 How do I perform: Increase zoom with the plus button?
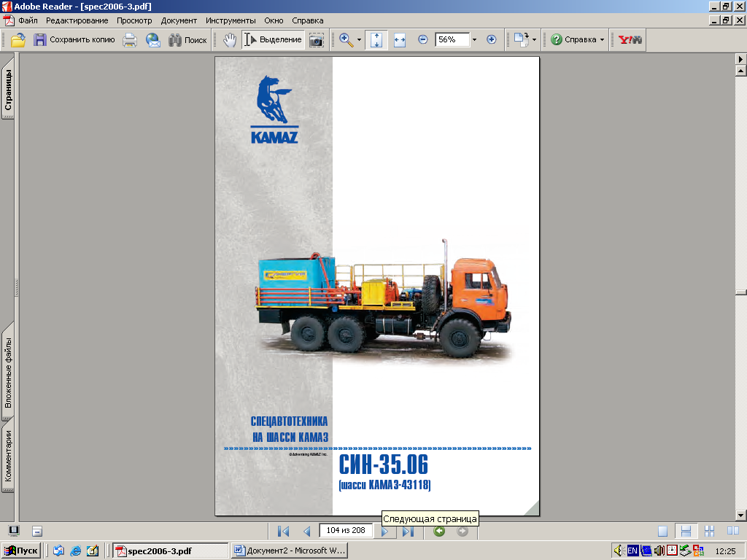[492, 39]
